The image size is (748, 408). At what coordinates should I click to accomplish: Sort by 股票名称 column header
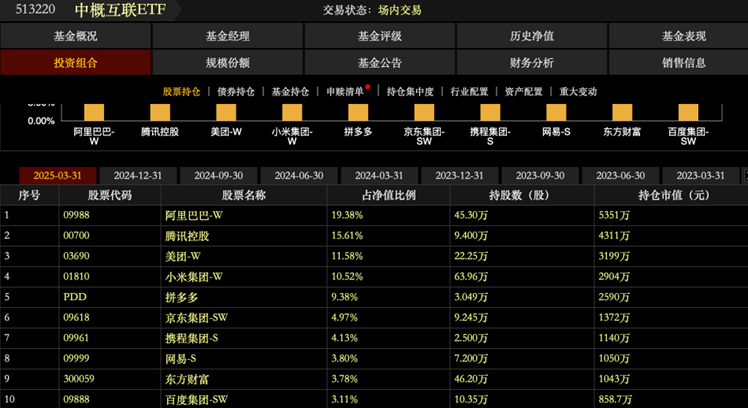[244, 195]
